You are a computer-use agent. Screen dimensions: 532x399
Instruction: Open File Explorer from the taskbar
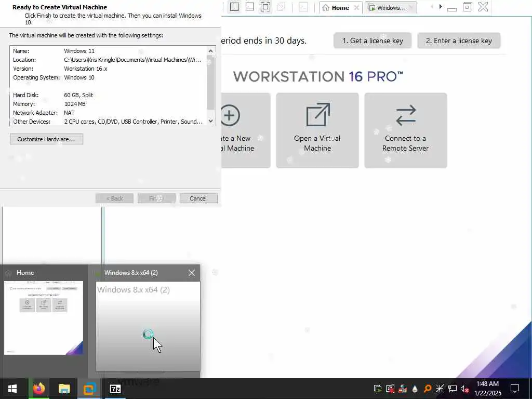click(x=64, y=389)
